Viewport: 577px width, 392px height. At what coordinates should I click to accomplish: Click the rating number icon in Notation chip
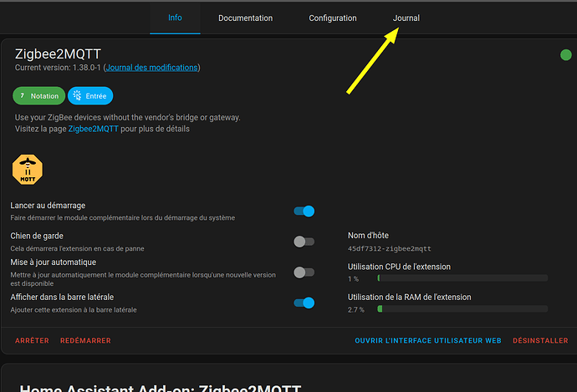[x=22, y=95]
